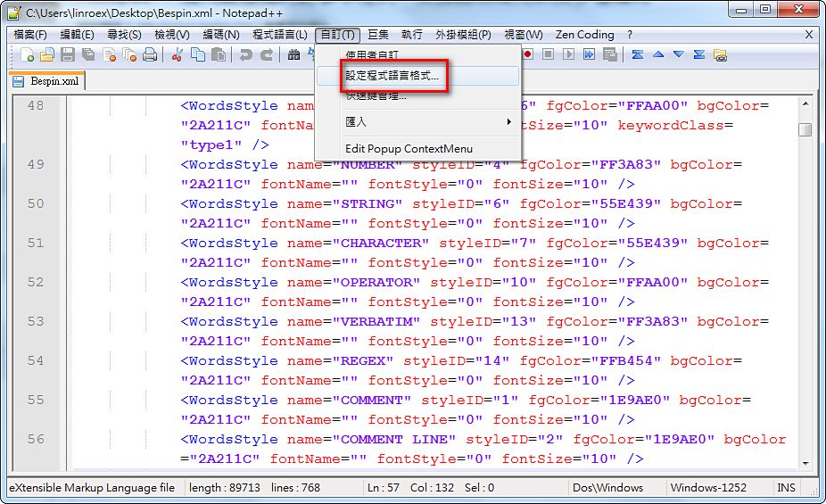Open the ? help menu
Viewport: 826px width, 504px height.
(630, 35)
